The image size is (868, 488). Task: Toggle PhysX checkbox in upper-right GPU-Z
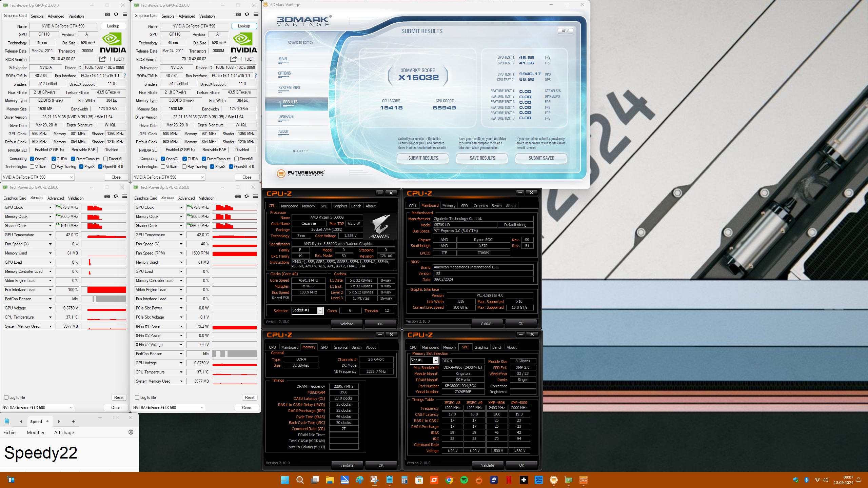coord(212,166)
